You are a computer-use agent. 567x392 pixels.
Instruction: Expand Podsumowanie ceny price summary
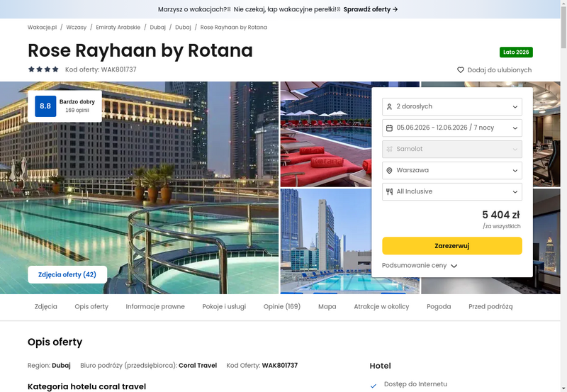(420, 266)
